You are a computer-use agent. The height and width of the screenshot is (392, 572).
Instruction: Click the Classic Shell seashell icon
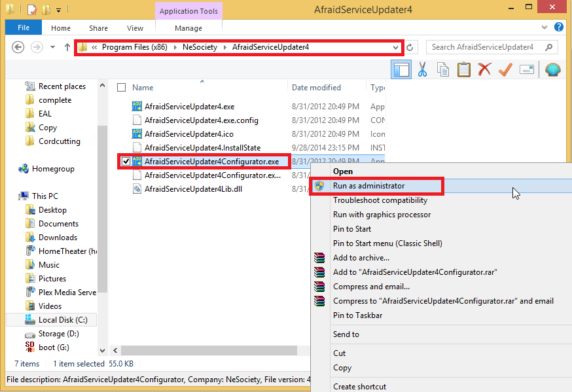click(x=553, y=69)
